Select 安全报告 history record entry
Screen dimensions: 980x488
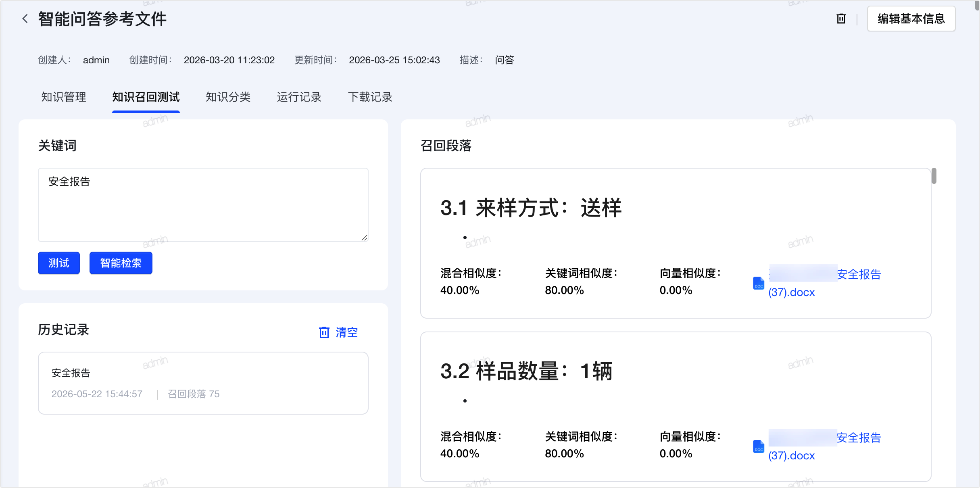(203, 383)
